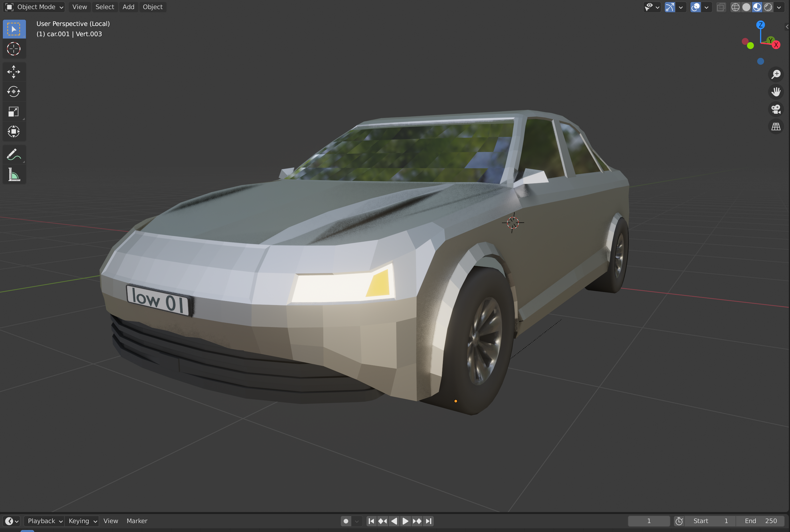Play animation in reverse
The height and width of the screenshot is (532, 790).
coord(394,521)
